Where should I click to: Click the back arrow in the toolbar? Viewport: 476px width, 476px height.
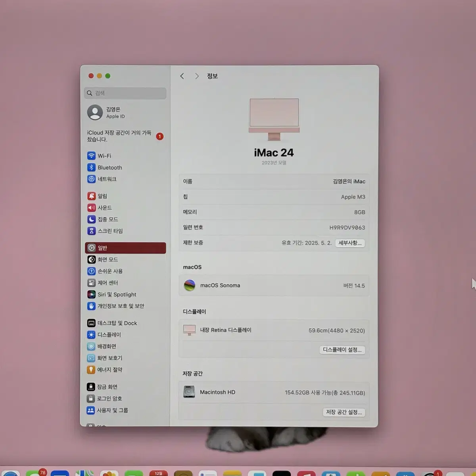182,76
